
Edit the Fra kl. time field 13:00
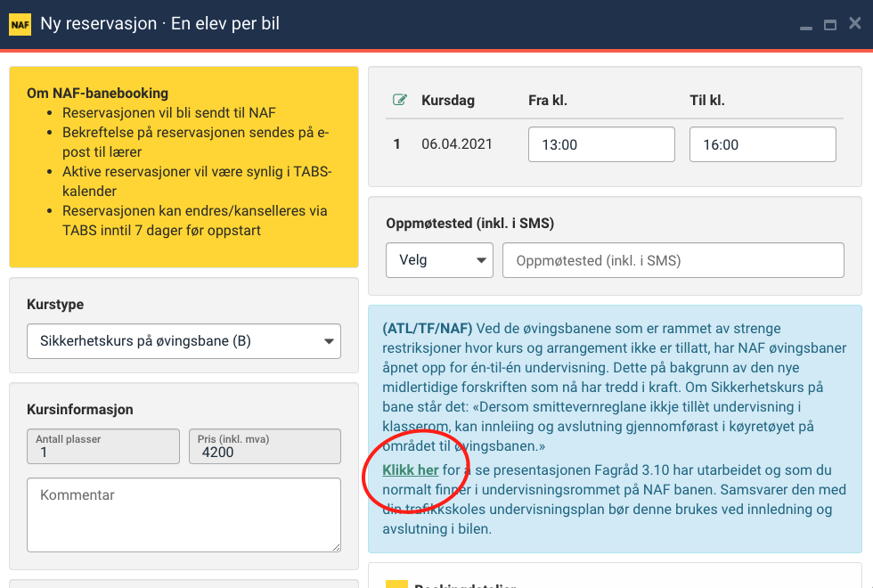click(x=601, y=144)
